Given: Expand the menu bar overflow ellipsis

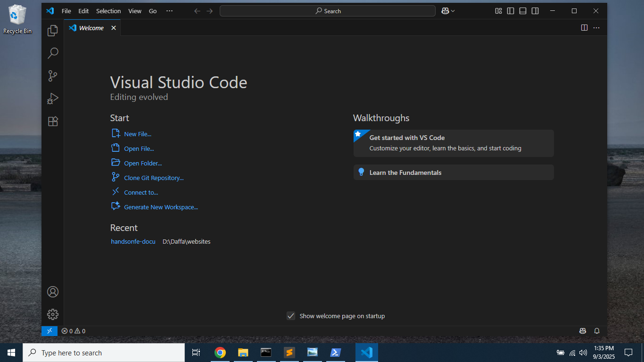Looking at the screenshot, I should pos(169,10).
